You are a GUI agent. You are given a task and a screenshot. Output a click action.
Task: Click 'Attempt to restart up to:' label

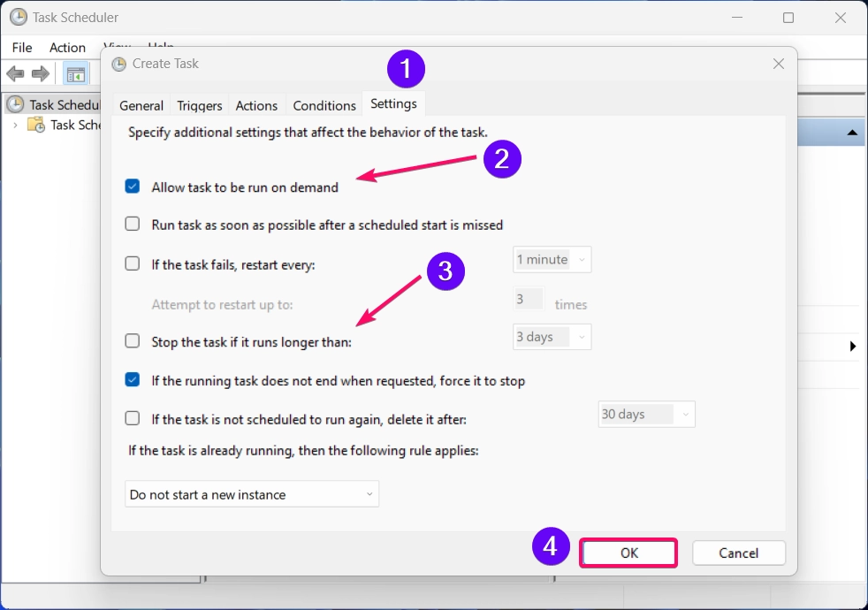click(x=222, y=304)
